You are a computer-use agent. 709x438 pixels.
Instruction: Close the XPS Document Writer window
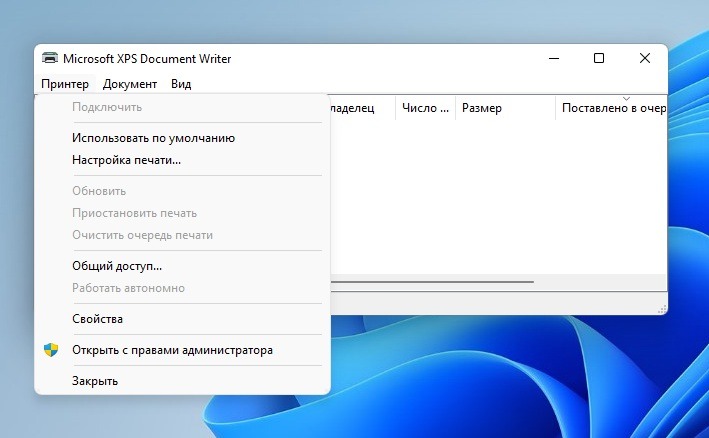coord(645,58)
